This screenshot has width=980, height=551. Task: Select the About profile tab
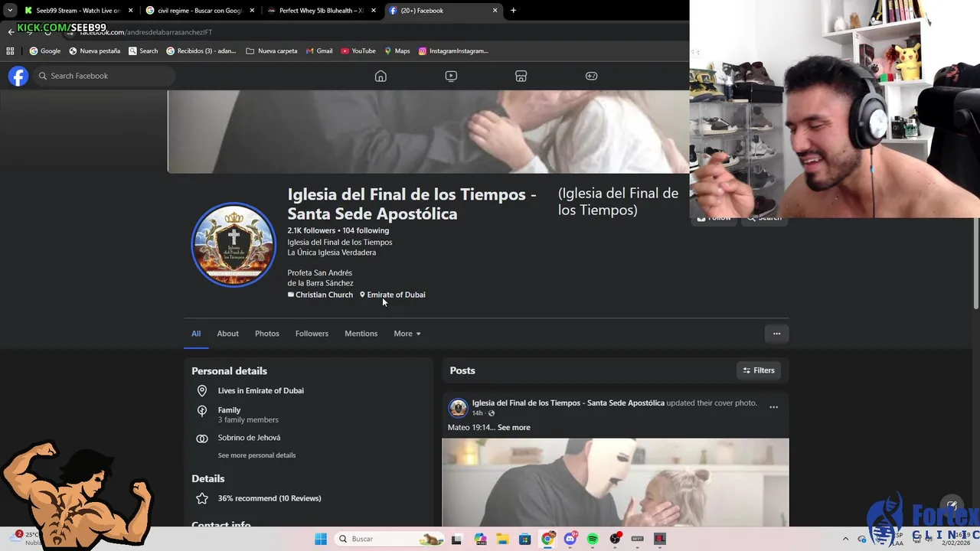[227, 334]
